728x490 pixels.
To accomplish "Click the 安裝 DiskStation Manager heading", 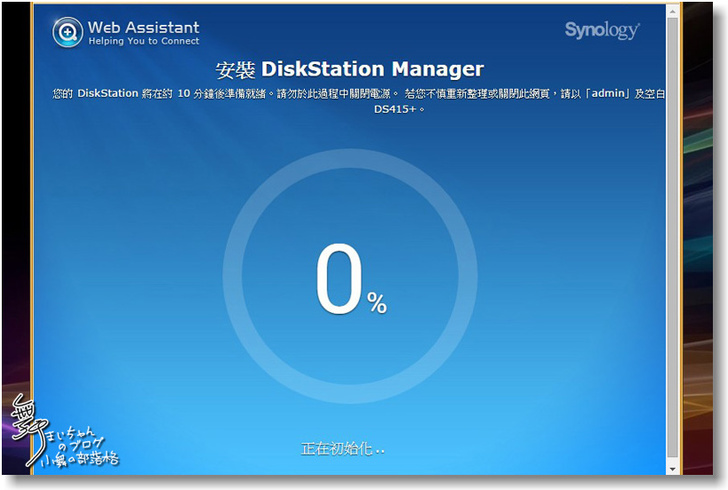I will tap(350, 70).
